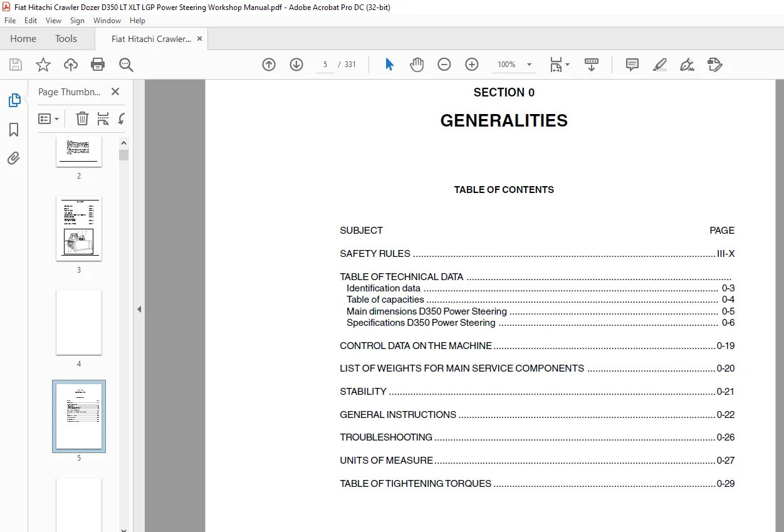This screenshot has height=532, width=784.
Task: Go to the next page arrow
Action: pyautogui.click(x=296, y=65)
